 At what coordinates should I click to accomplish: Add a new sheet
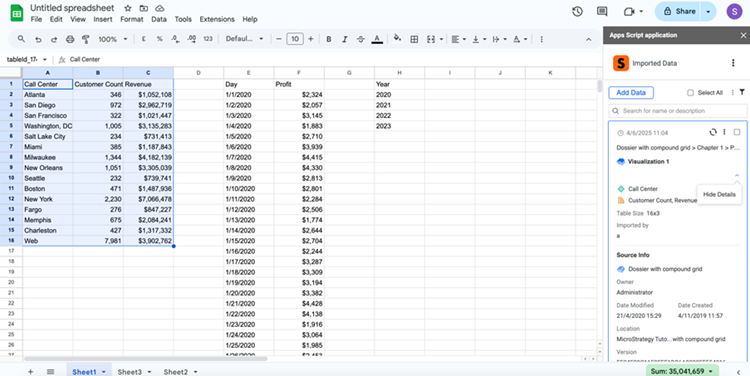coord(31,372)
